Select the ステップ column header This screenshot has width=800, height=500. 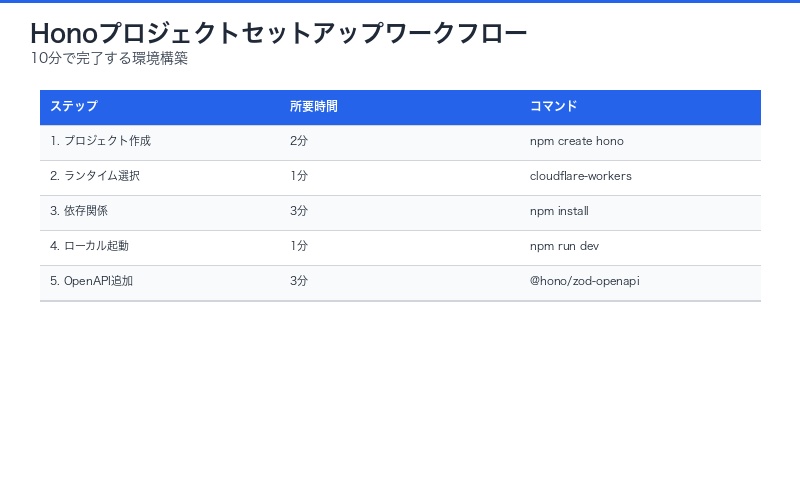74,107
